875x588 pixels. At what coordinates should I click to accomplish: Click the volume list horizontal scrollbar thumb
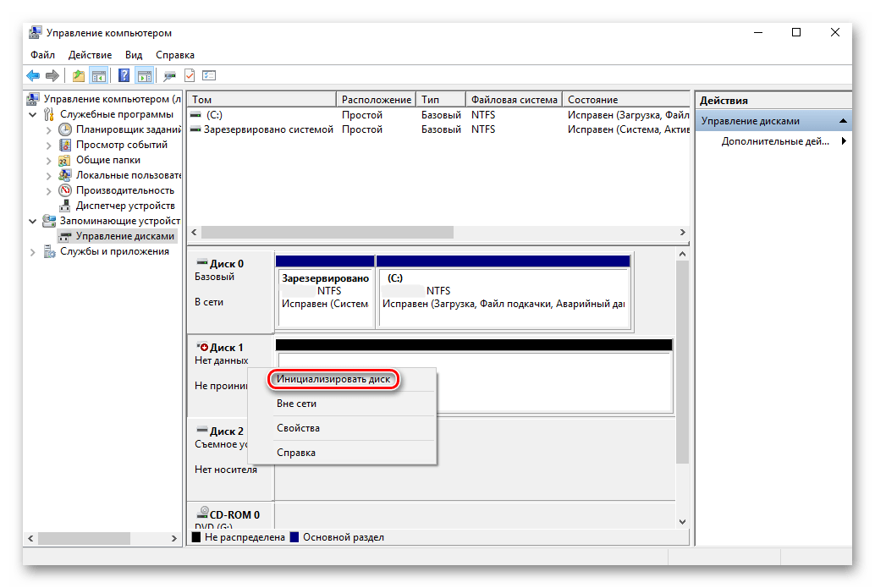point(327,232)
